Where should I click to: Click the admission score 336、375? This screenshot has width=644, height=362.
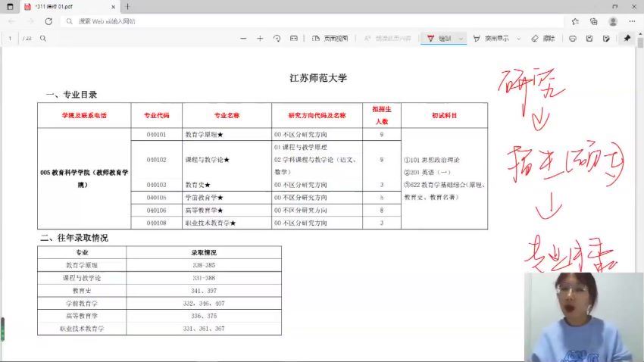[204, 316]
